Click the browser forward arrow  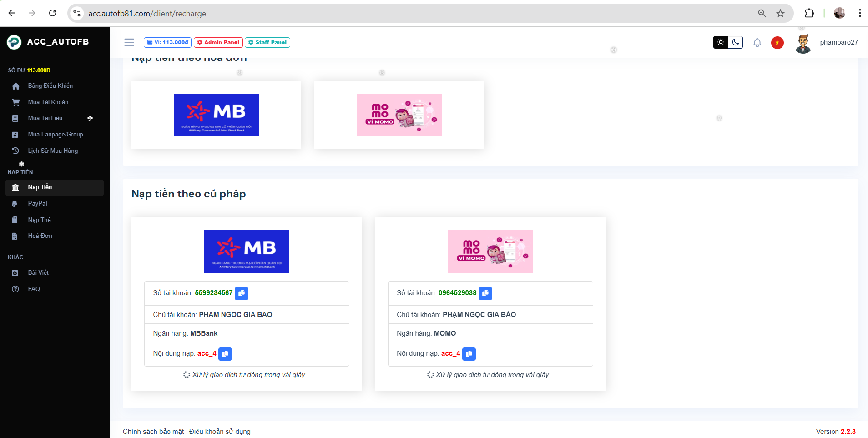click(32, 13)
